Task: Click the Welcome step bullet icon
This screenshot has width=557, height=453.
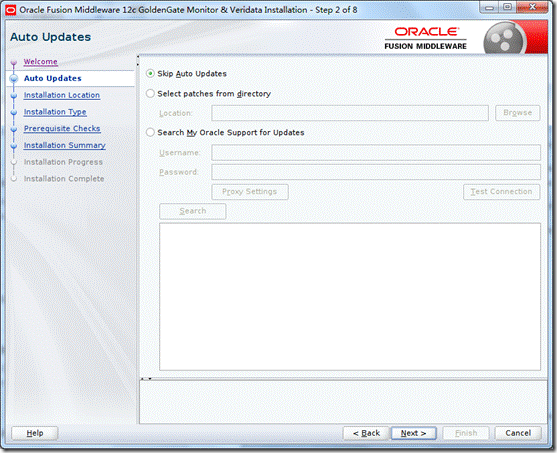Action: [x=13, y=63]
